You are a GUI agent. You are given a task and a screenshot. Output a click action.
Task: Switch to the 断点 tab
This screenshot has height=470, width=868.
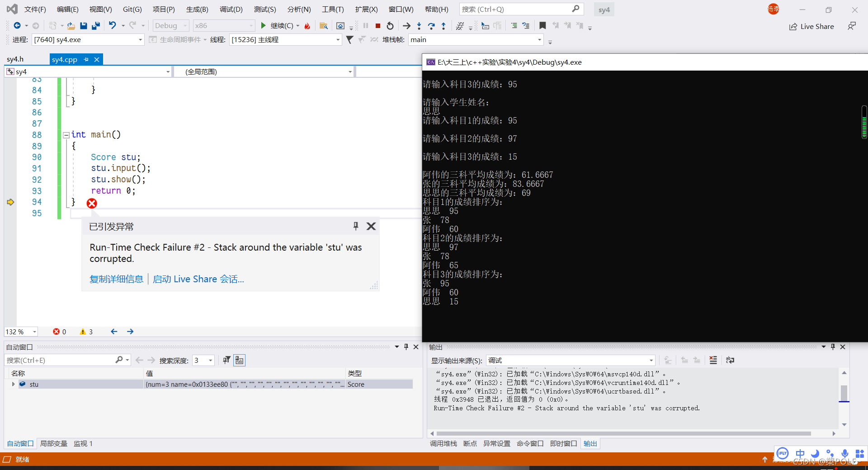tap(470, 443)
